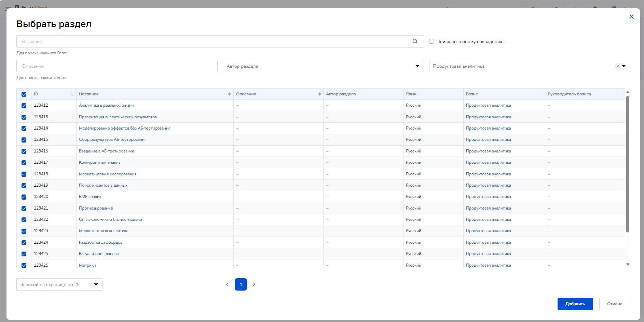Open the Маркетинговые исследования link
This screenshot has height=322, width=644.
[108, 174]
